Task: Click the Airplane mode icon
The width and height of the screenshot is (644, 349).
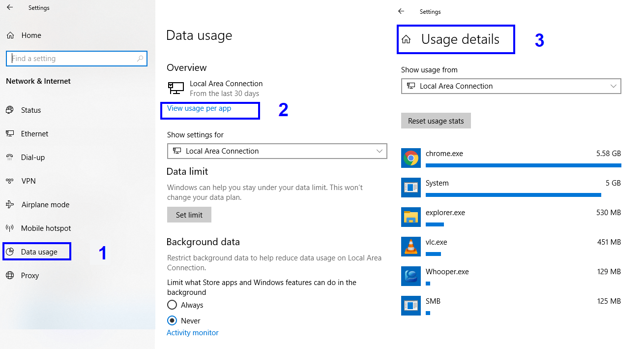Action: click(x=10, y=204)
